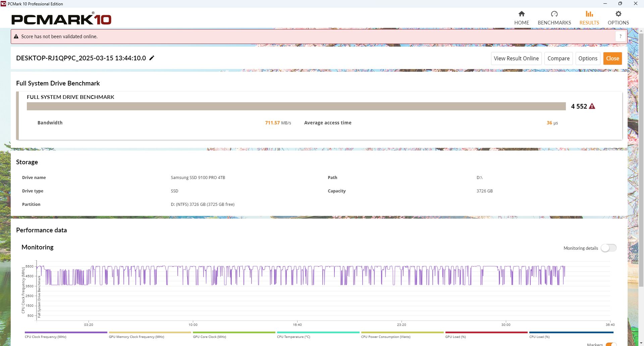Click the warning triangle in validation banner
This screenshot has height=346, width=644.
pyautogui.click(x=16, y=37)
